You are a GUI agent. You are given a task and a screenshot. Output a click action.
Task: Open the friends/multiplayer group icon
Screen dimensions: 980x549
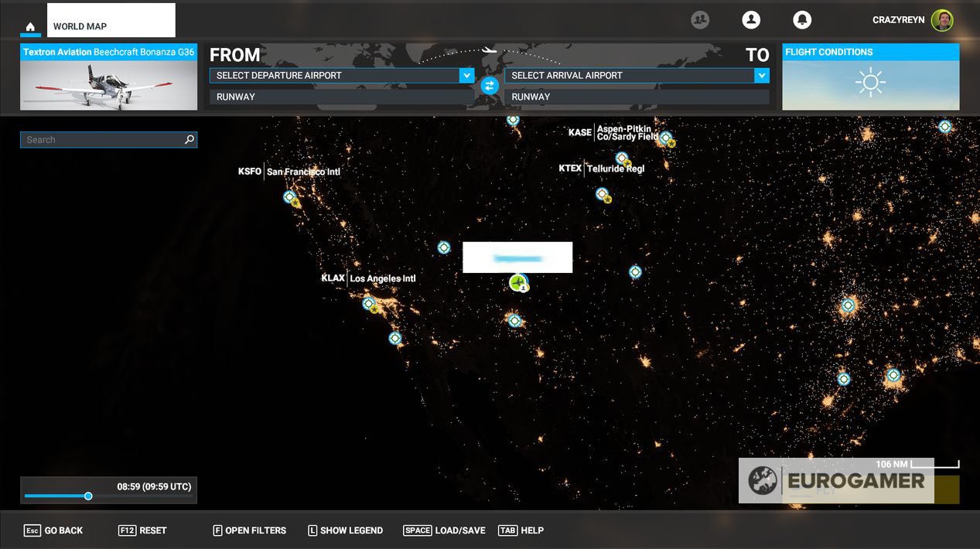[700, 20]
